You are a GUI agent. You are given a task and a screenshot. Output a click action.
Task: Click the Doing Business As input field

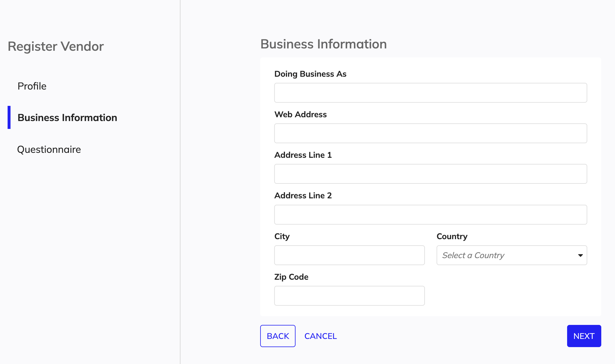tap(430, 93)
